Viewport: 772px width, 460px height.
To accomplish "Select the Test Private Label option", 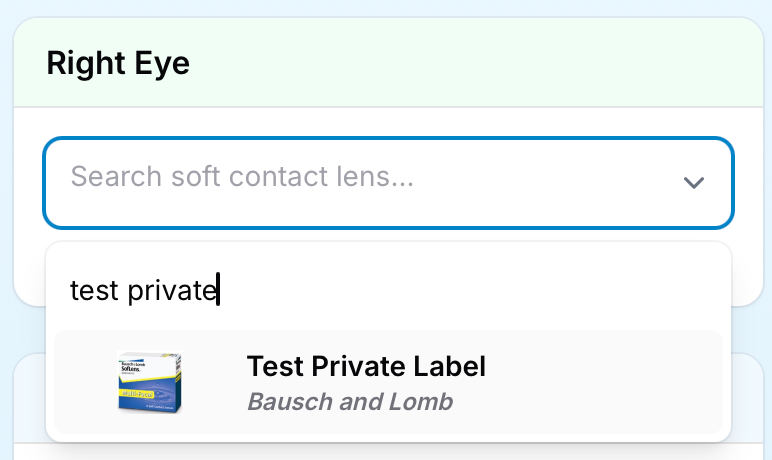I will (388, 383).
